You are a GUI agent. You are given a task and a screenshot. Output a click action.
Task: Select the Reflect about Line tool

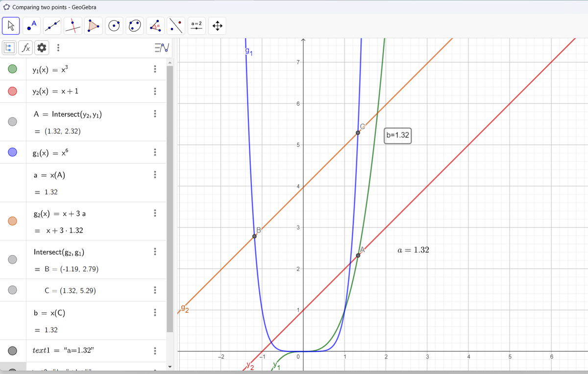176,26
